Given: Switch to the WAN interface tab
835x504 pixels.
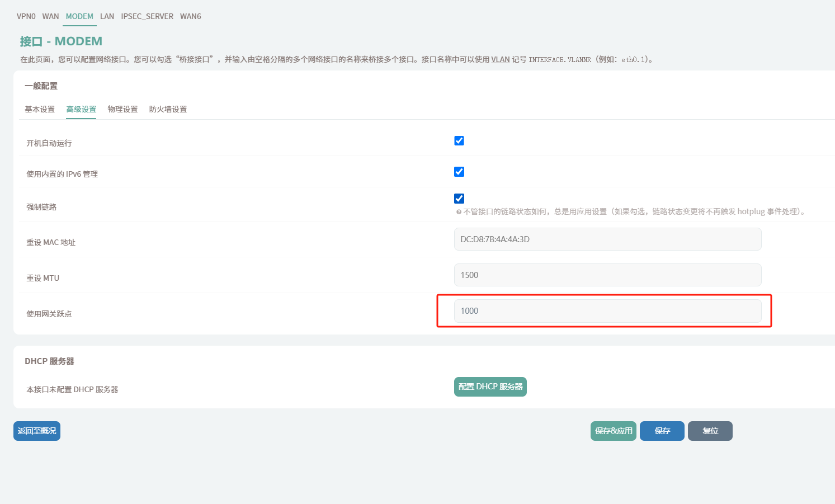Looking at the screenshot, I should [x=50, y=16].
